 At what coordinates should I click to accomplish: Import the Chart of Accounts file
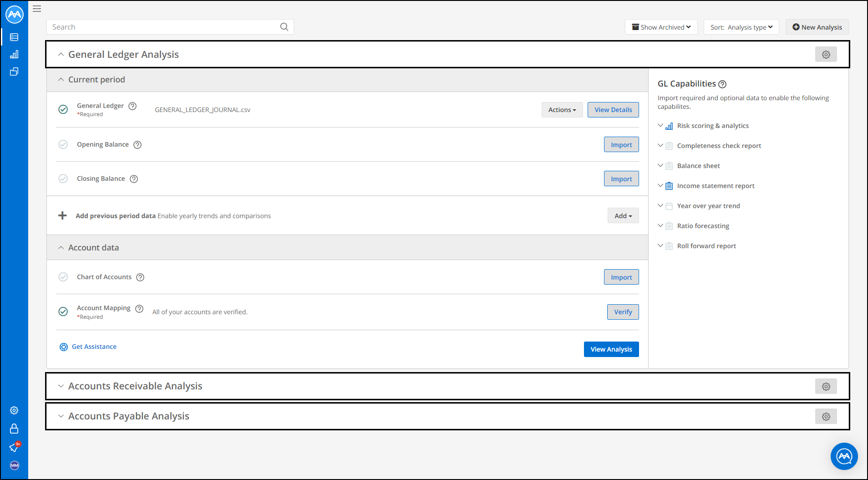point(621,277)
